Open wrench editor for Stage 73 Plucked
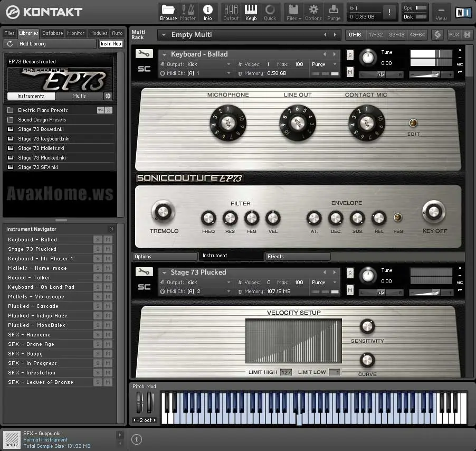The height and width of the screenshot is (451, 476). pyautogui.click(x=144, y=271)
